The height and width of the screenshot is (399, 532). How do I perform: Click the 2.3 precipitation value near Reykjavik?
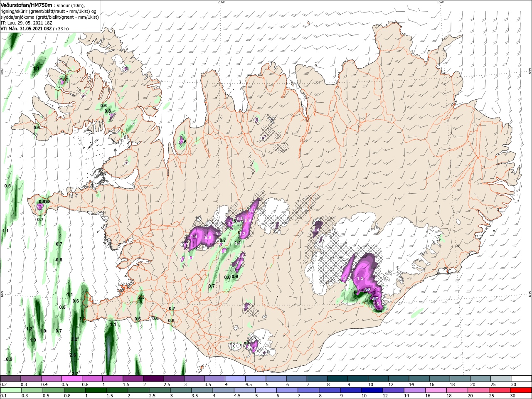141,298
